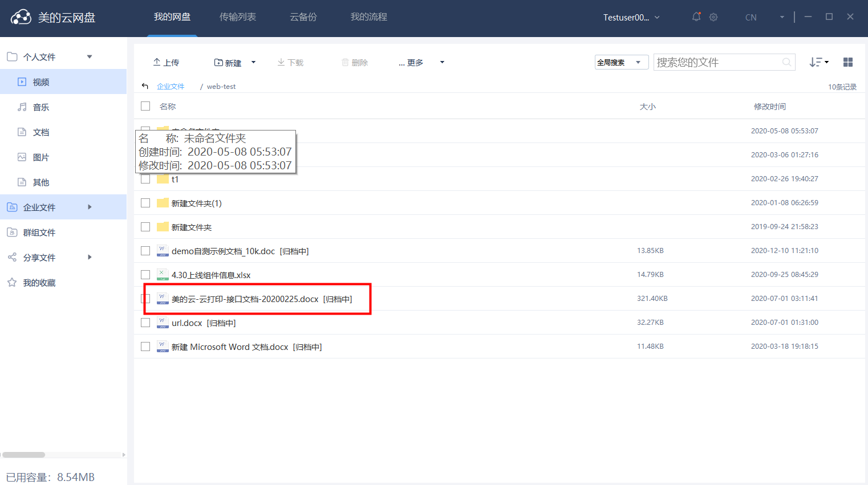The width and height of the screenshot is (868, 485).
Task: Select 企业文件 in sidebar
Action: 63,207
